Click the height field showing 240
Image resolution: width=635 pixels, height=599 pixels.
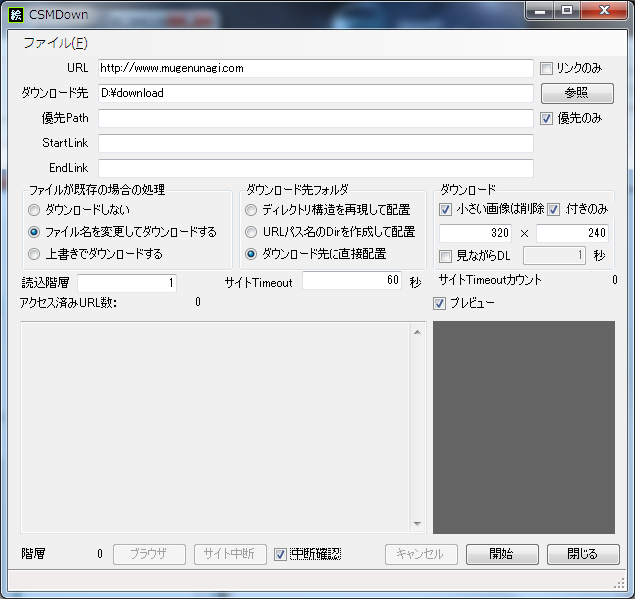point(572,233)
